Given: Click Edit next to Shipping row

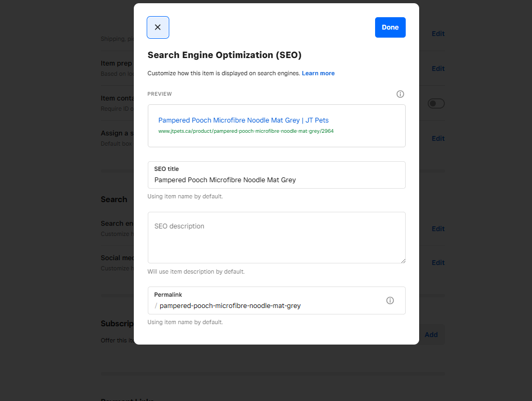Looking at the screenshot, I should [x=438, y=33].
